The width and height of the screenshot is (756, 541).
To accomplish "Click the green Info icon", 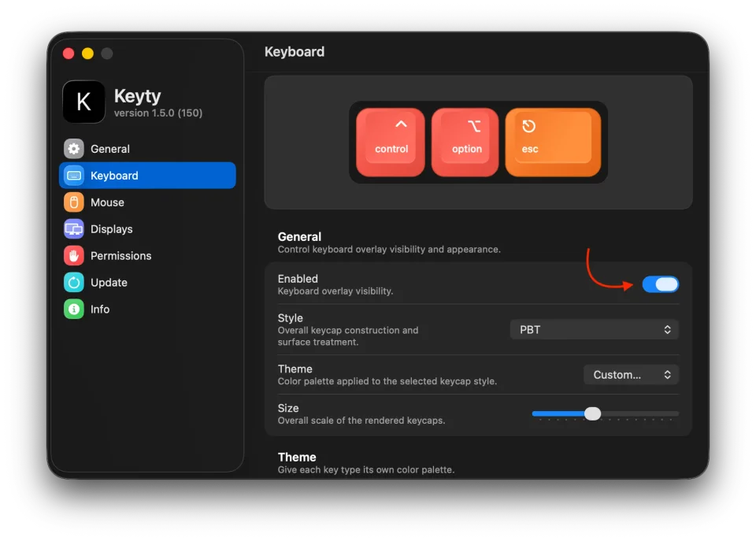I will point(74,309).
